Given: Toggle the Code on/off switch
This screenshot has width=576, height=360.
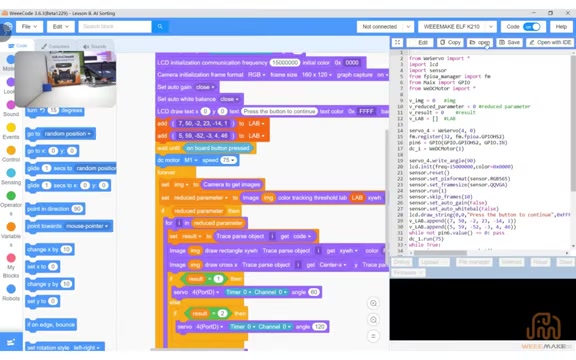Looking at the screenshot, I should [x=531, y=26].
